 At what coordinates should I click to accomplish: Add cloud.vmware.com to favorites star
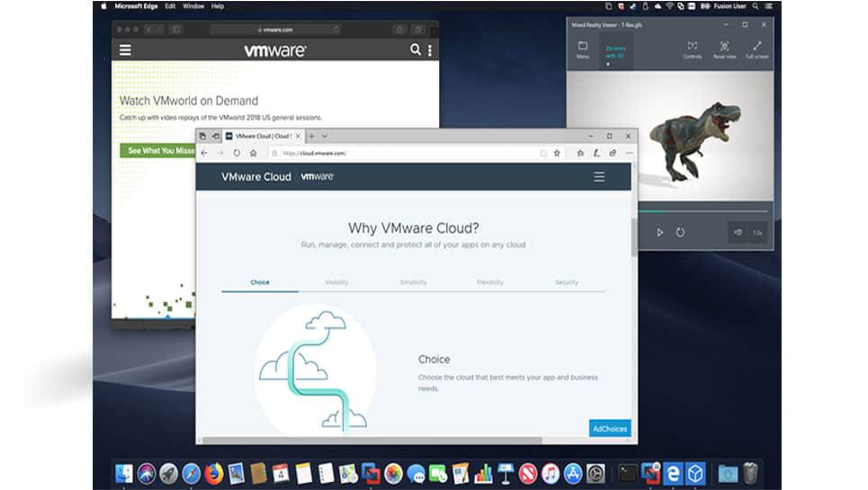click(x=557, y=153)
